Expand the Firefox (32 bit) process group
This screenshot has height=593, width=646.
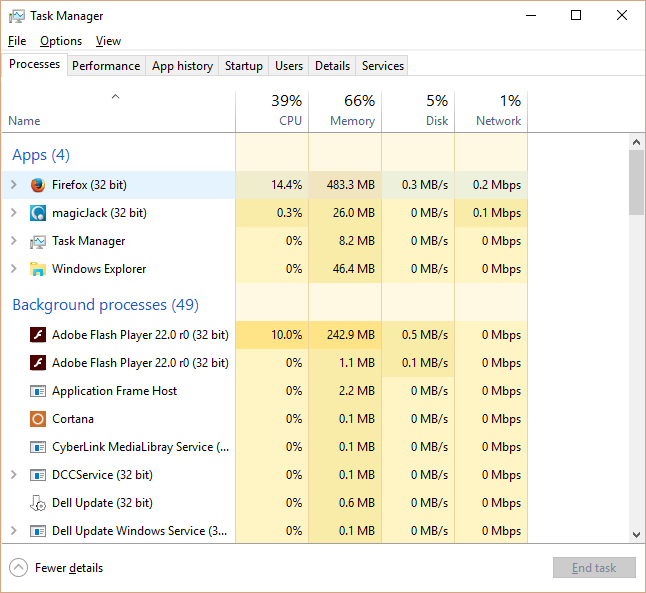pyautogui.click(x=14, y=185)
